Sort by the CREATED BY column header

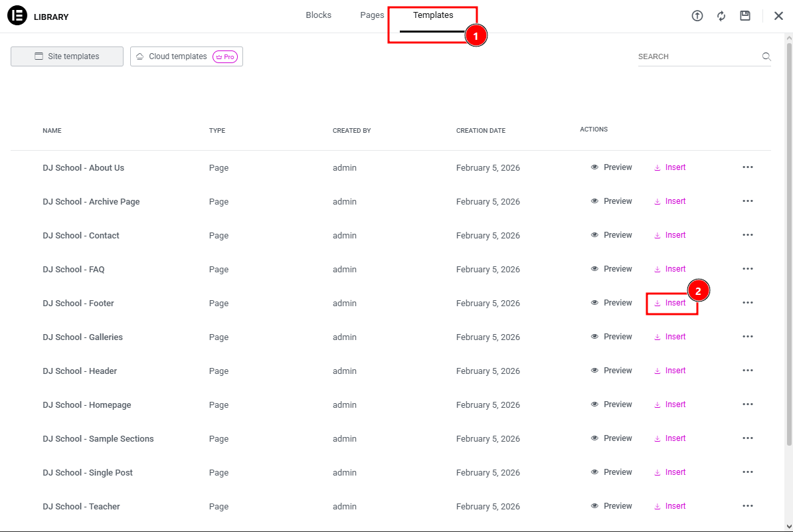click(351, 130)
